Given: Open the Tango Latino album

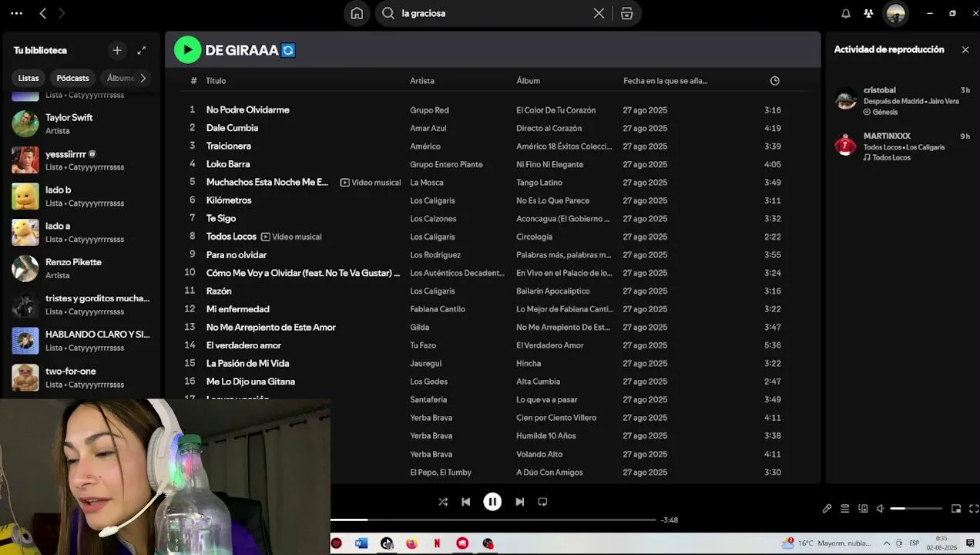Looking at the screenshot, I should (539, 183).
